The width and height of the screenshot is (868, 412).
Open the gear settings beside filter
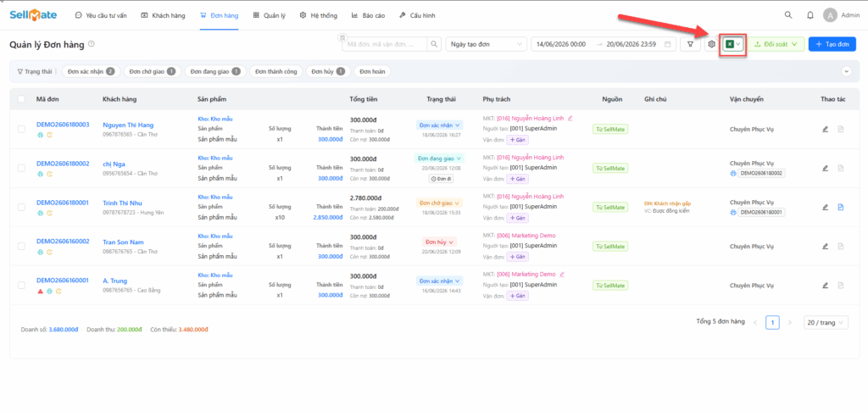712,44
